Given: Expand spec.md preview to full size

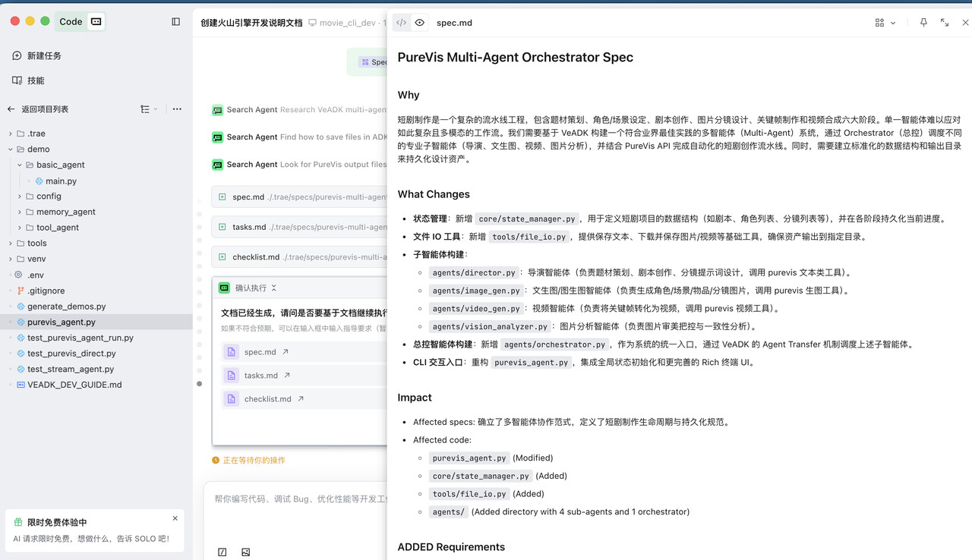Looking at the screenshot, I should [945, 23].
